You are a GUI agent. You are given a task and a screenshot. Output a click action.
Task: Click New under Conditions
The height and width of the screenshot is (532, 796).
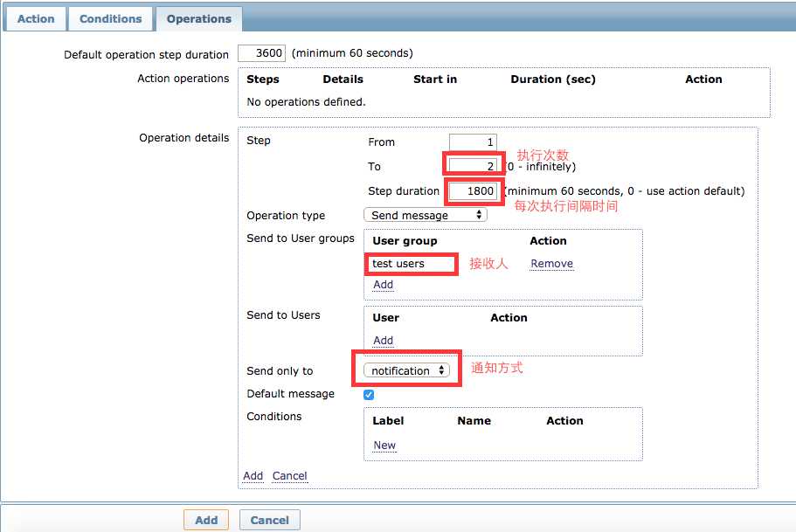(384, 446)
